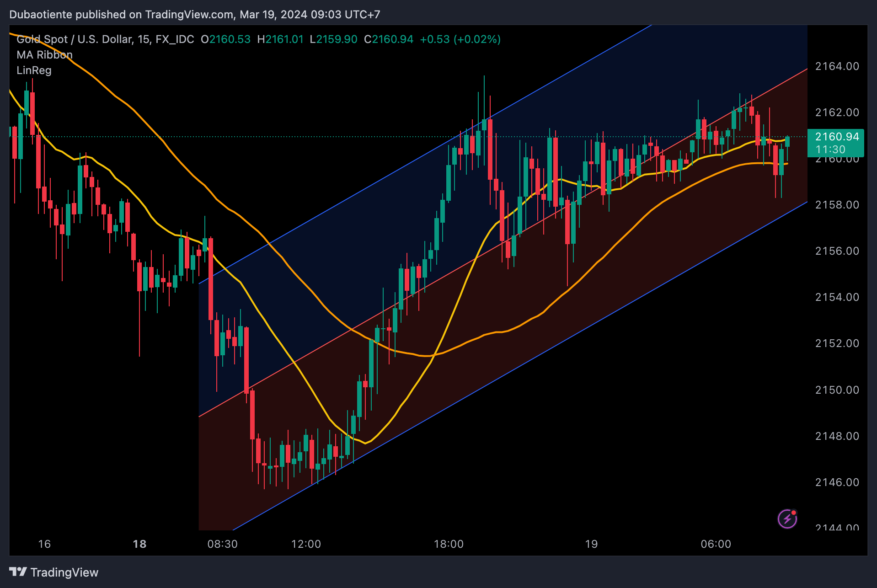Click the change value +0.53 (+0.02%)
The height and width of the screenshot is (588, 877).
coord(460,39)
